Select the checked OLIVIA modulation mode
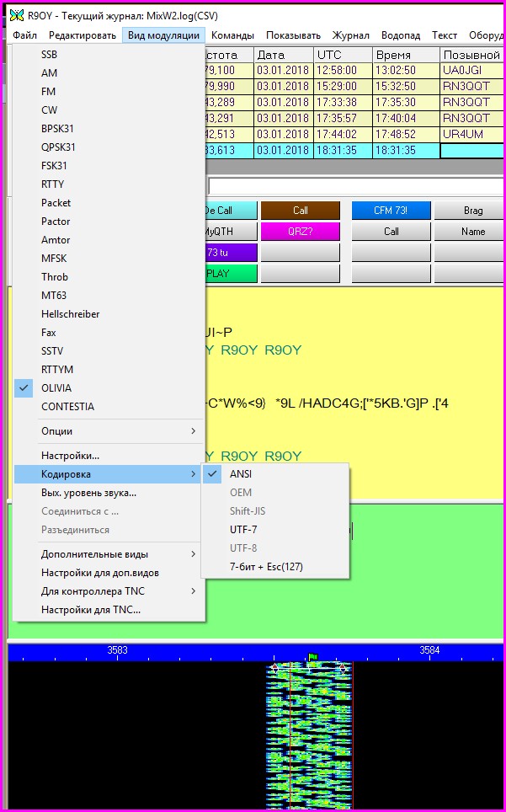Image resolution: width=506 pixels, height=812 pixels. pos(56,388)
